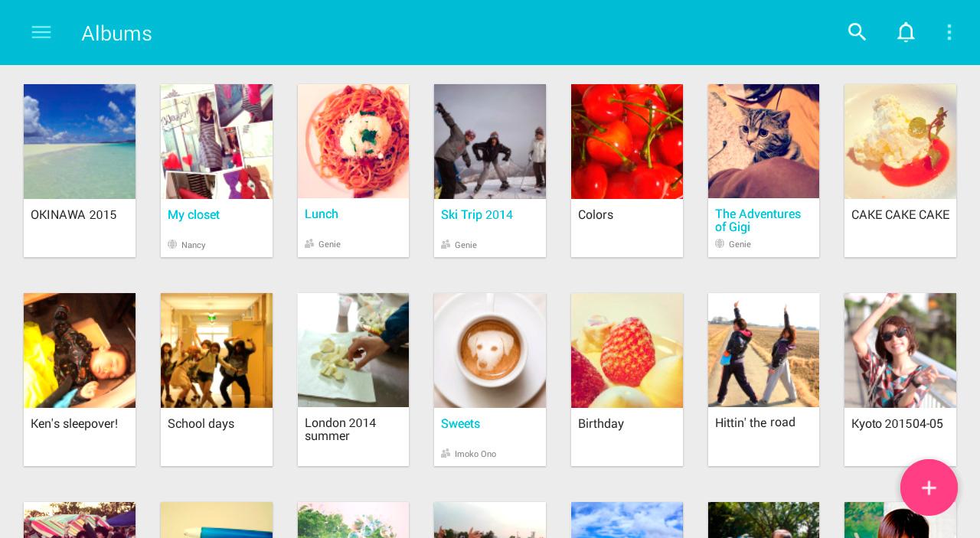This screenshot has height=538, width=980.
Task: Open the CAKE CAKE CAKE album thumbnail
Action: (900, 142)
